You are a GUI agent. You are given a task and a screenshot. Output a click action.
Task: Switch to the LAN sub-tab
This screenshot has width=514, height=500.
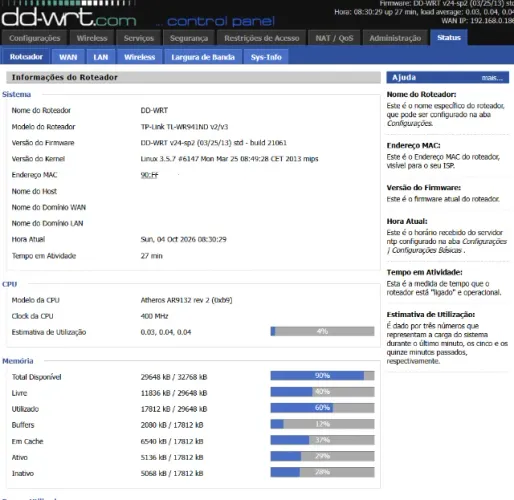click(101, 57)
